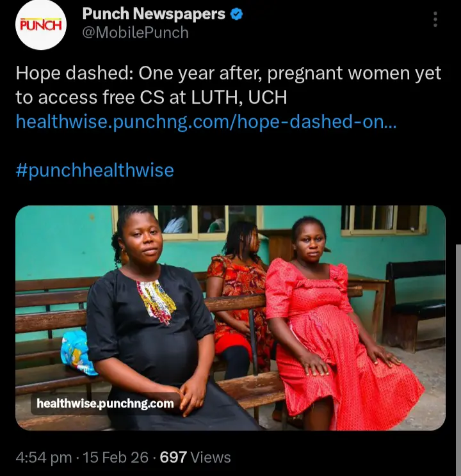Click the blue verified badge icon
Screen dimensions: 461x476
click(x=236, y=14)
